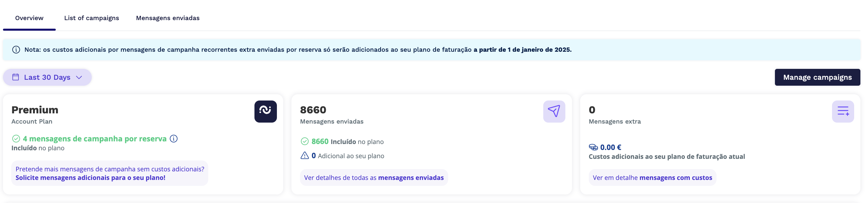Image resolution: width=868 pixels, height=203 pixels.
Task: Open Ver em detalhe mensagens com custos
Action: tap(652, 177)
